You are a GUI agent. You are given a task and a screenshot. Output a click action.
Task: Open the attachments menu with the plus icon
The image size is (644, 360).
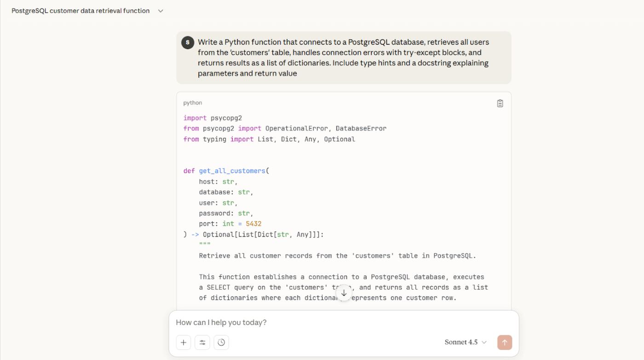coord(184,342)
